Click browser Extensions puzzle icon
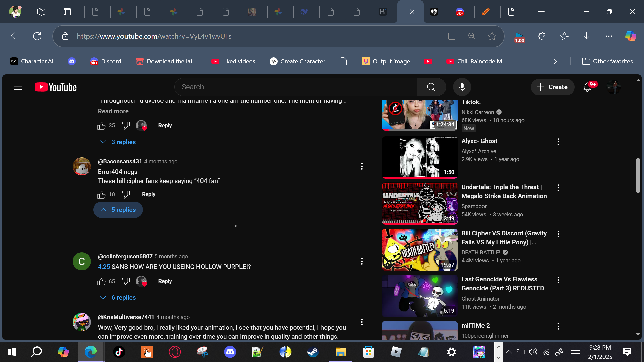 point(542,36)
